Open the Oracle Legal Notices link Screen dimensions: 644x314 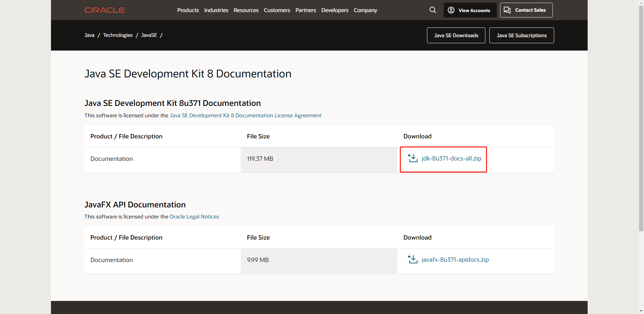click(194, 216)
